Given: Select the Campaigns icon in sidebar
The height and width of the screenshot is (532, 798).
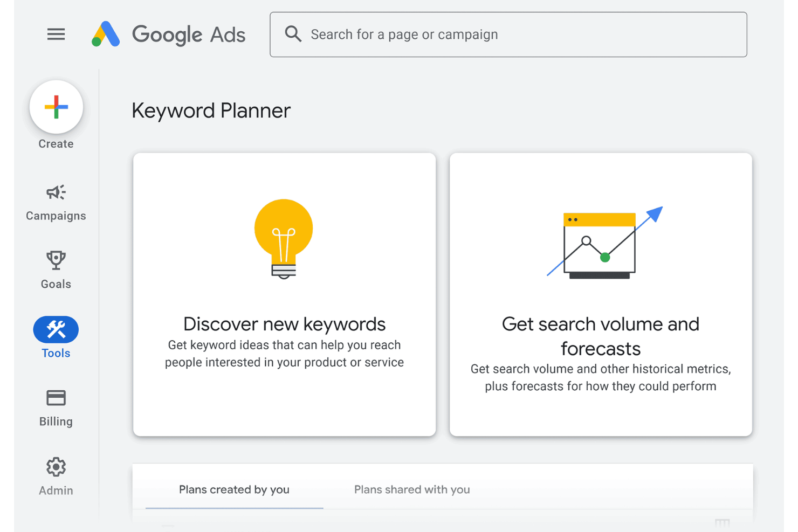Looking at the screenshot, I should click(56, 192).
